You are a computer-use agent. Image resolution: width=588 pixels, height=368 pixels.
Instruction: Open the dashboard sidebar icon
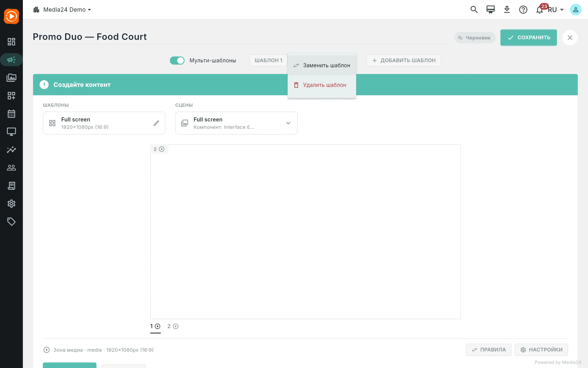click(x=11, y=42)
